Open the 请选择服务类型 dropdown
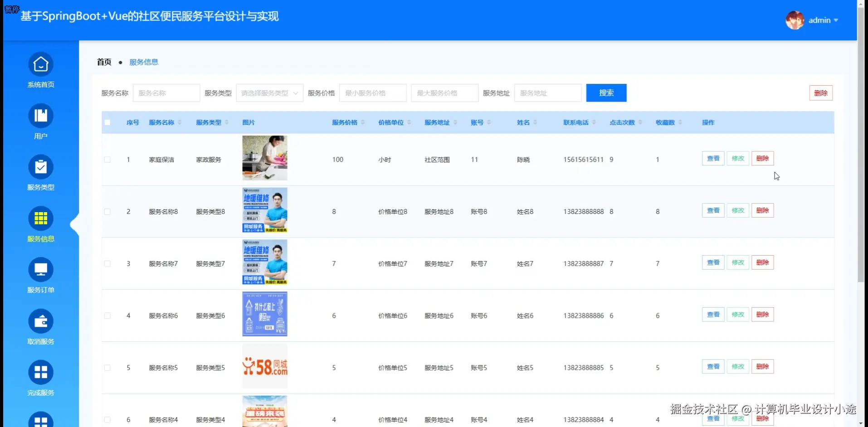The image size is (868, 427). pyautogui.click(x=269, y=93)
